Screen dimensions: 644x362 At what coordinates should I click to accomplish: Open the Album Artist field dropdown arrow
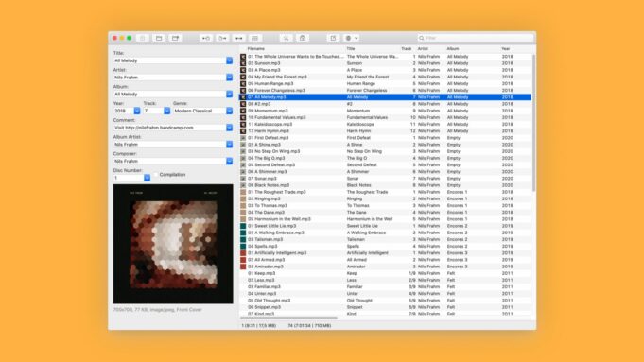(229, 145)
